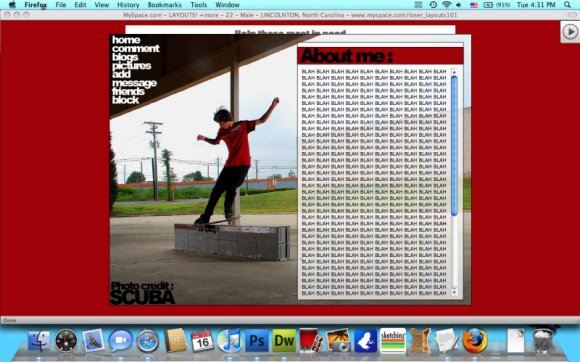Viewport: 580px width, 362px height.
Task: Open Safari from the dock
Action: [148, 341]
